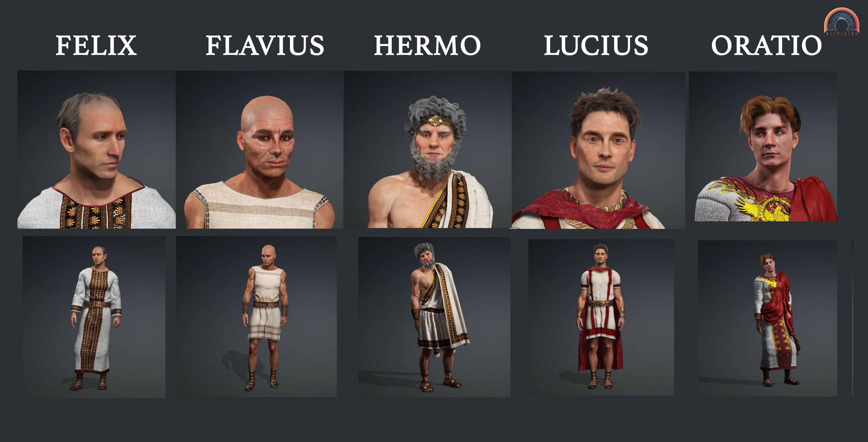Viewport: 868px width, 442px height.
Task: View Felix full-body render in long robe
Action: 94,317
